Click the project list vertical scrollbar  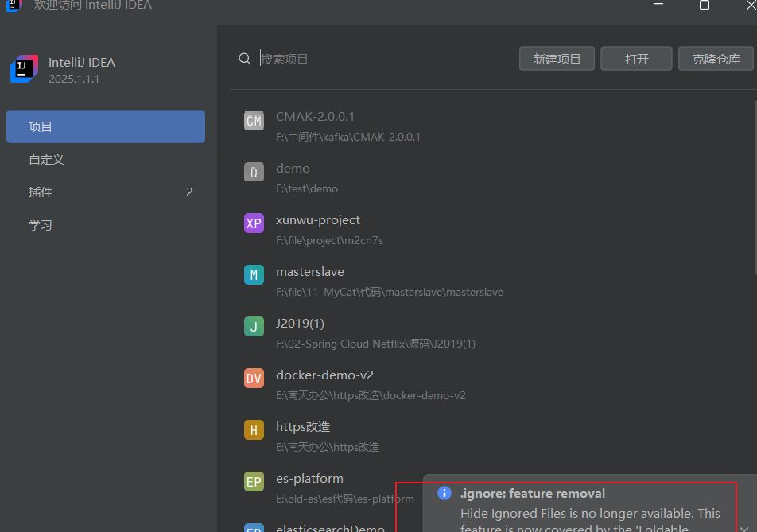pyautogui.click(x=755, y=188)
